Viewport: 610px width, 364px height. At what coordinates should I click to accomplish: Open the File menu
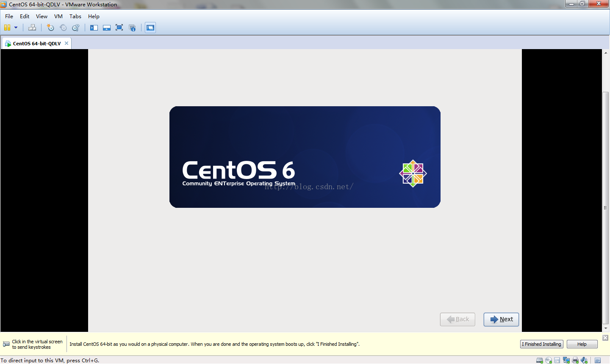click(9, 16)
